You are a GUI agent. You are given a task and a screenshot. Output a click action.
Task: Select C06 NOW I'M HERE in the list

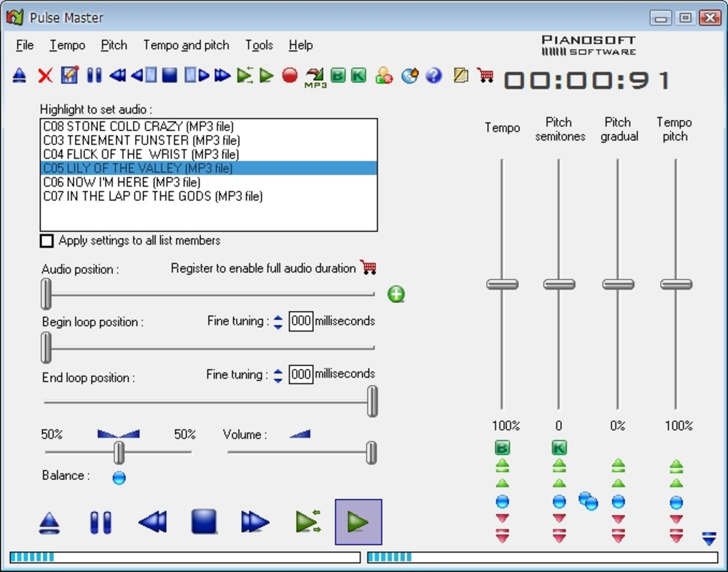(209, 182)
